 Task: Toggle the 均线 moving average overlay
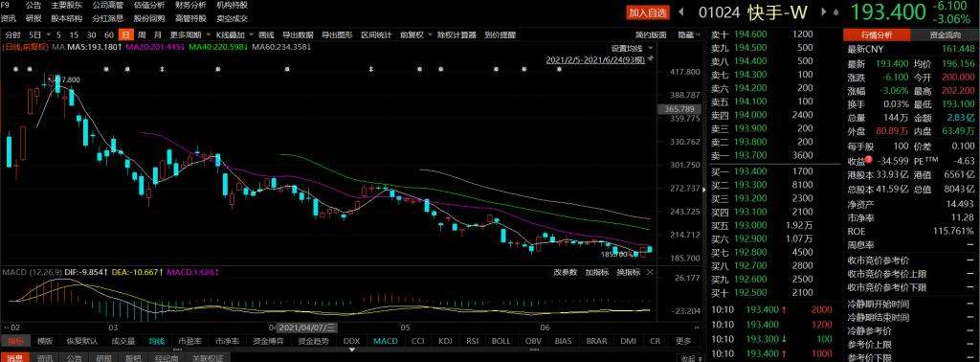tap(156, 341)
